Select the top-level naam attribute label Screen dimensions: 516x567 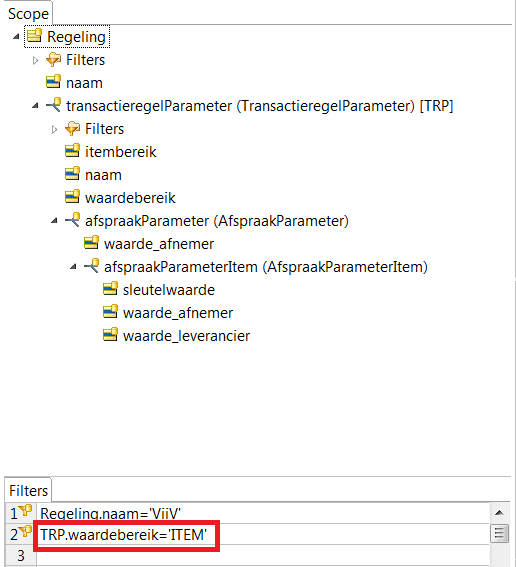tap(84, 83)
